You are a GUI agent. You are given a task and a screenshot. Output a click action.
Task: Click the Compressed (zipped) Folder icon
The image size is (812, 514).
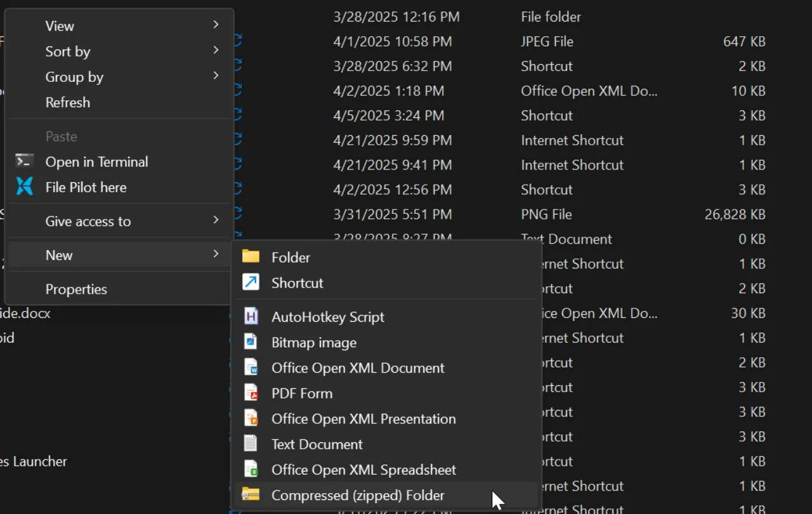(250, 495)
